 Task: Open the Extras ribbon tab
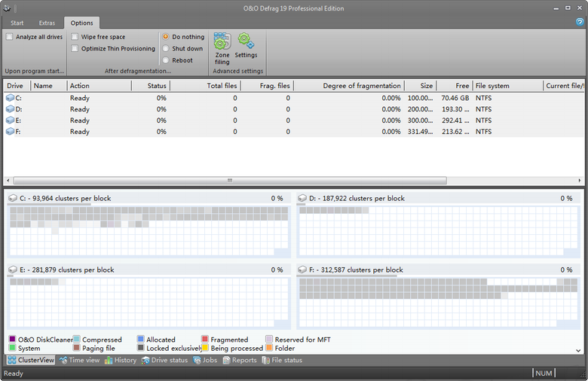click(x=47, y=23)
